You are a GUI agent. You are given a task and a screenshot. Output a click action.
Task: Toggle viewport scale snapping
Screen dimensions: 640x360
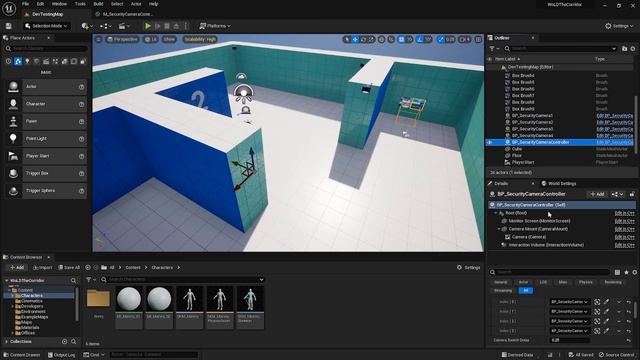point(441,40)
